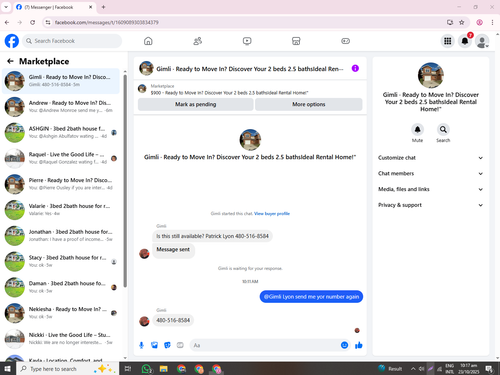Viewport: 500px width, 375px height.
Task: Open File Explorer from the taskbar
Action: point(163,369)
